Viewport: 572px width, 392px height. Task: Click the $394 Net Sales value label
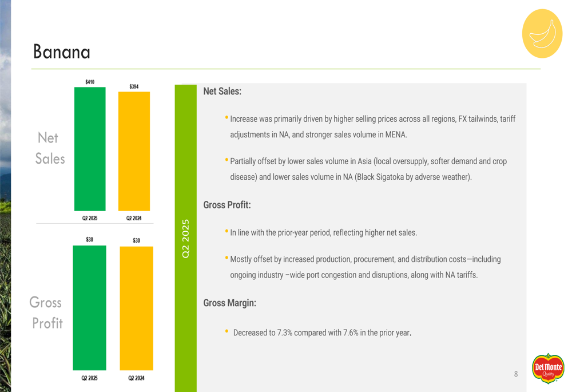click(134, 86)
